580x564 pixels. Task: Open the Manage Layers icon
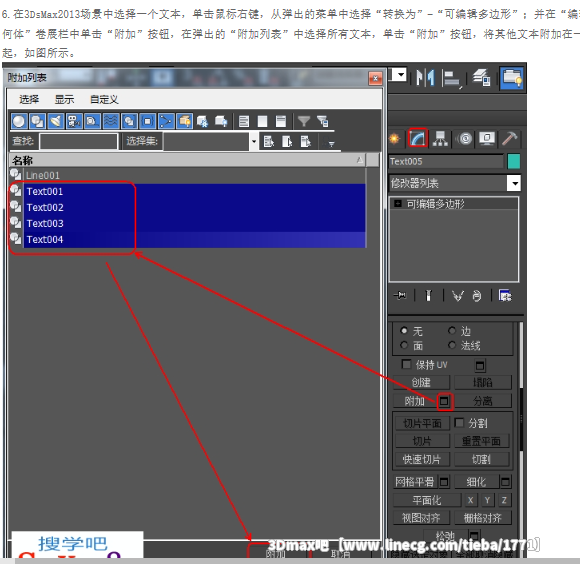click(481, 78)
